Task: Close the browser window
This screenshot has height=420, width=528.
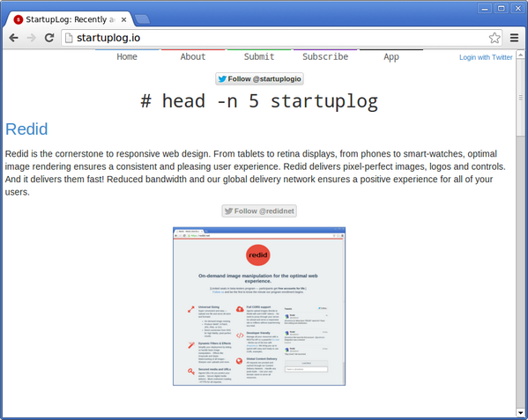Action: pyautogui.click(x=517, y=9)
